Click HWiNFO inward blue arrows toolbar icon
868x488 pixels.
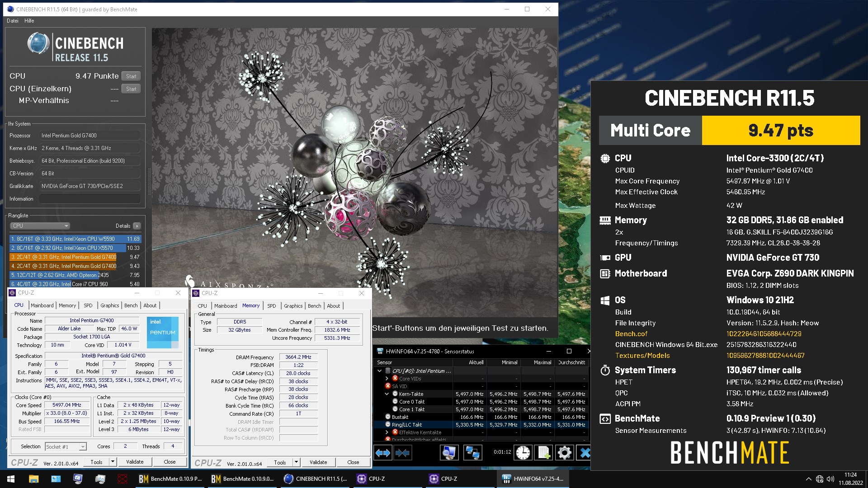click(x=402, y=452)
